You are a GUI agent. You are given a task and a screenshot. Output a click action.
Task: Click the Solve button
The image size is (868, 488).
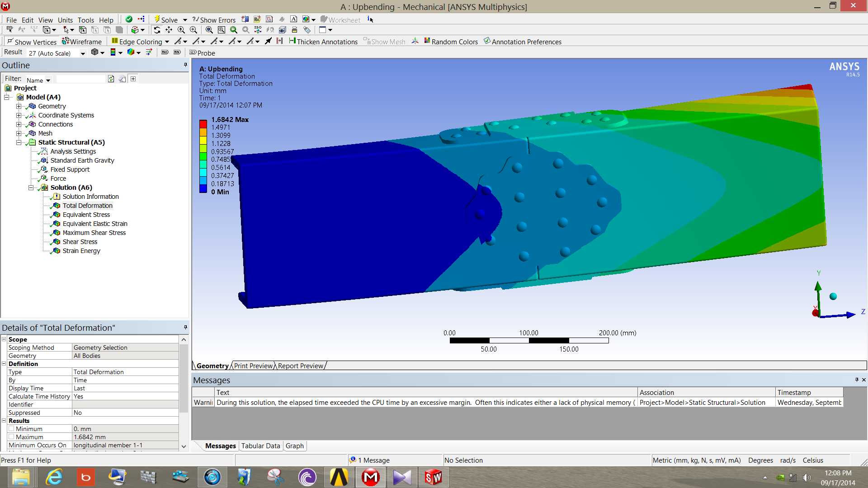click(x=166, y=19)
